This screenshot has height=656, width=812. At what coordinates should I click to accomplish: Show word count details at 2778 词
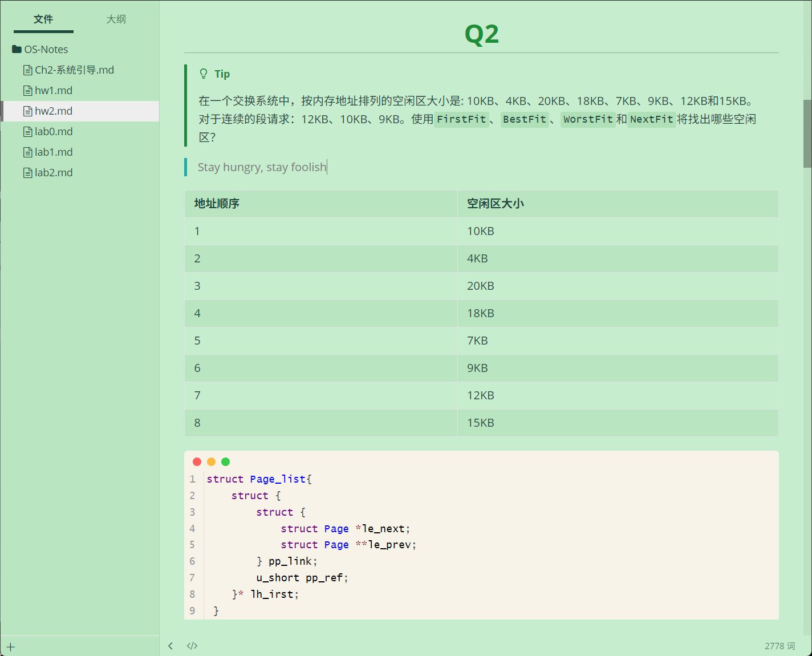click(779, 646)
